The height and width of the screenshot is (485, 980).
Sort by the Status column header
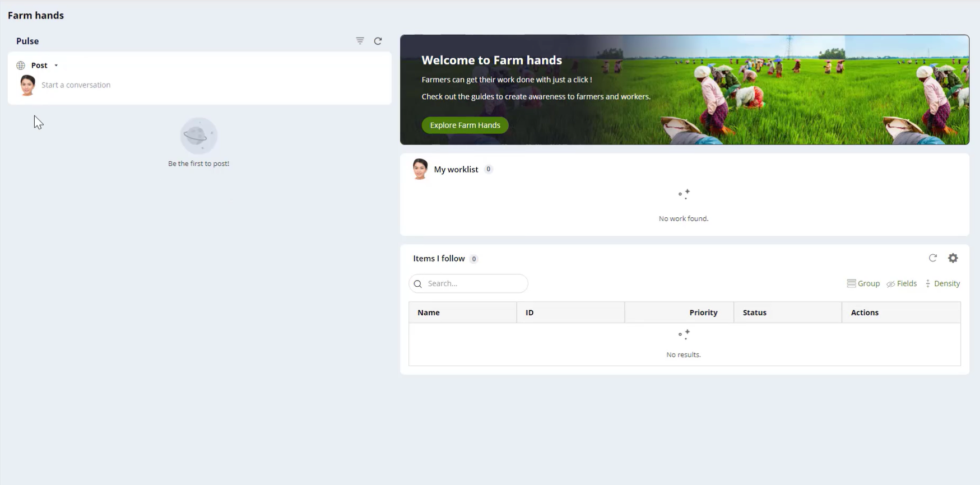[x=788, y=313]
